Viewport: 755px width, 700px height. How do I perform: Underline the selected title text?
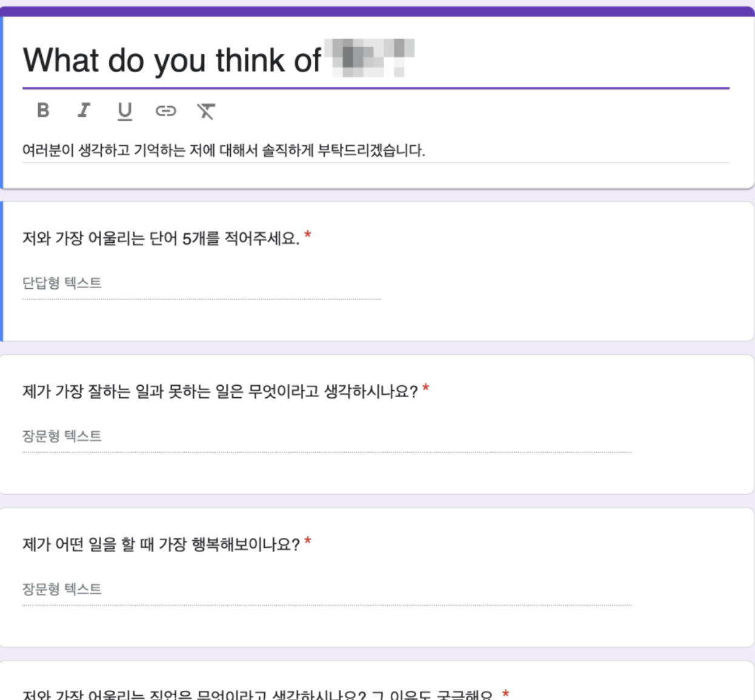coord(125,111)
